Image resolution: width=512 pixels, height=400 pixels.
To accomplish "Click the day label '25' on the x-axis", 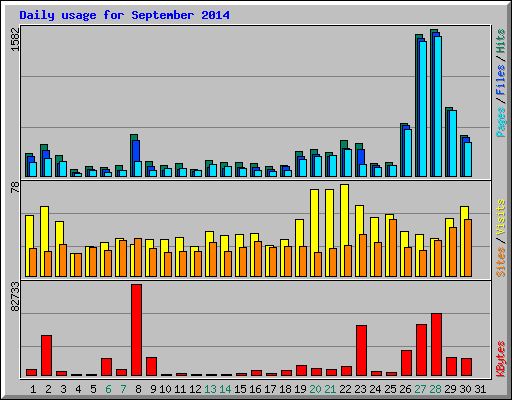I will coord(390,389).
